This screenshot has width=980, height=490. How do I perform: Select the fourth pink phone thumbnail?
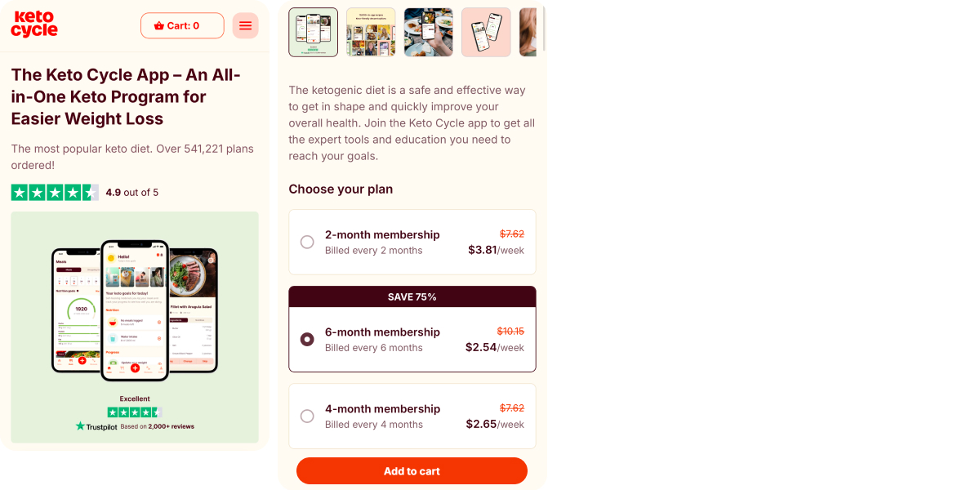[x=486, y=32]
